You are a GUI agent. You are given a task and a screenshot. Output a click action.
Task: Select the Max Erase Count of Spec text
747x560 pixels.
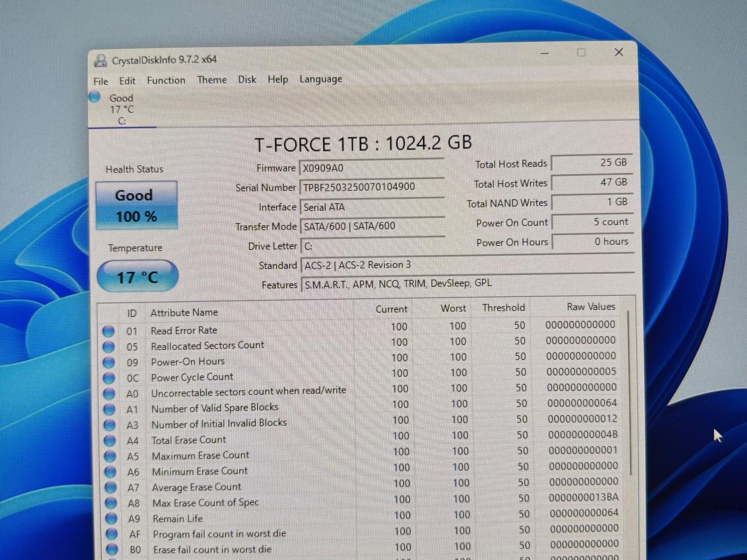(x=205, y=503)
